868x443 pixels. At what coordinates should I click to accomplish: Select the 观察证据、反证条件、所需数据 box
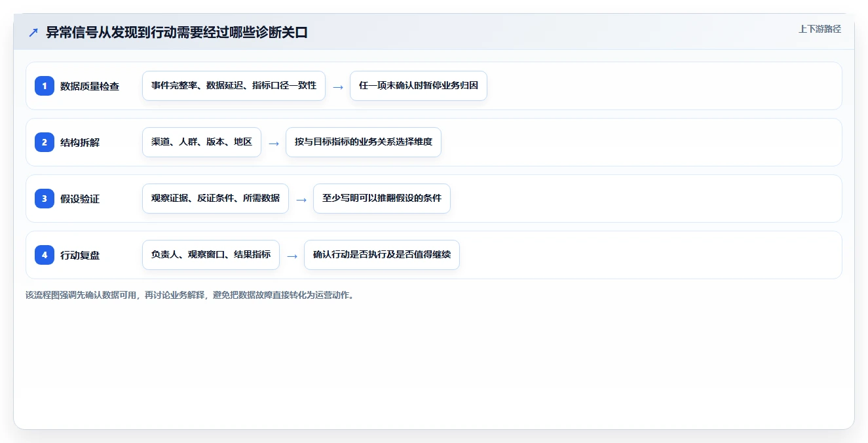(x=216, y=199)
